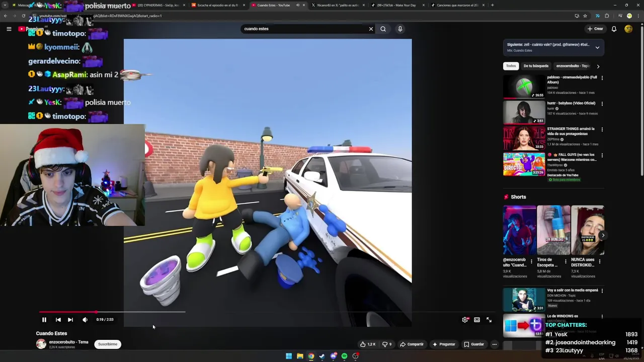Select the 'Todos' filter chip
This screenshot has height=362, width=644.
tap(511, 66)
